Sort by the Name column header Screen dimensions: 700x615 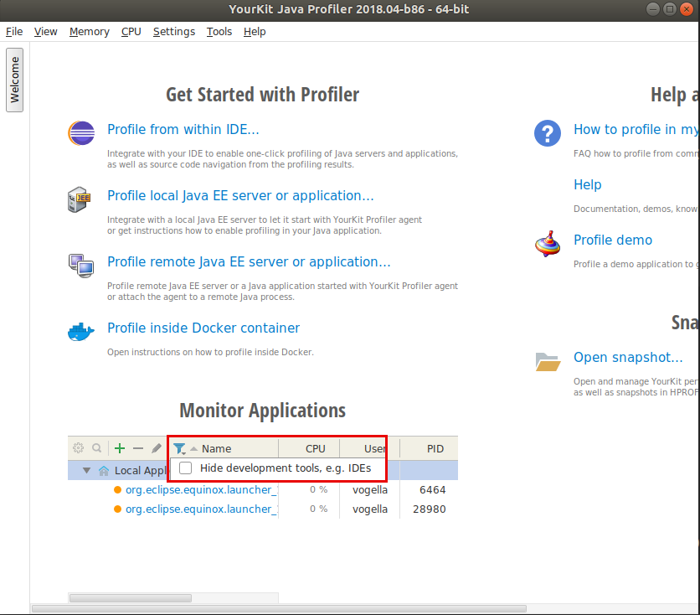coord(217,448)
